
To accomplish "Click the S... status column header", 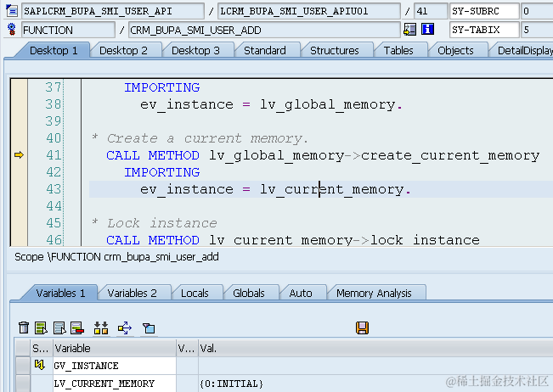I will pos(42,349).
